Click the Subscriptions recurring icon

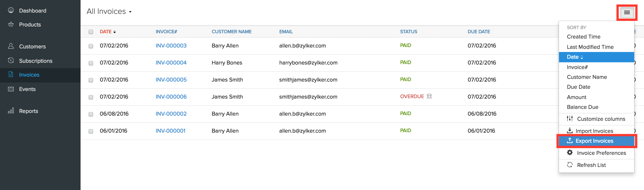pyautogui.click(x=11, y=60)
